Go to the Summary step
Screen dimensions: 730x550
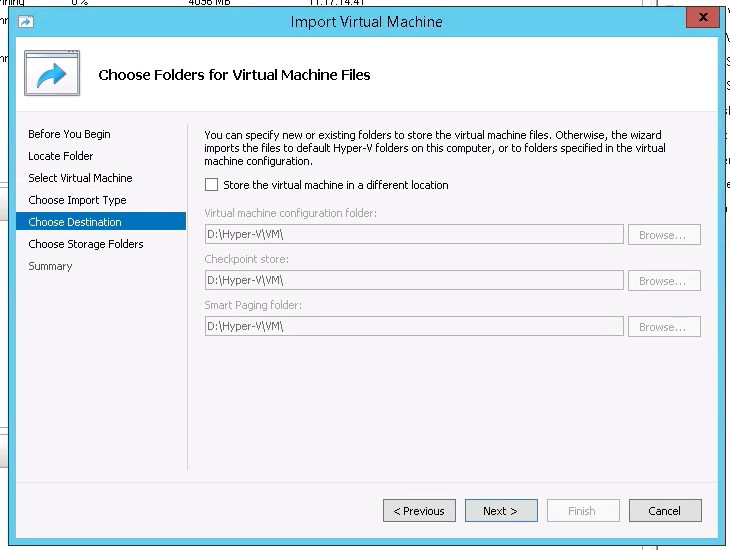[50, 266]
